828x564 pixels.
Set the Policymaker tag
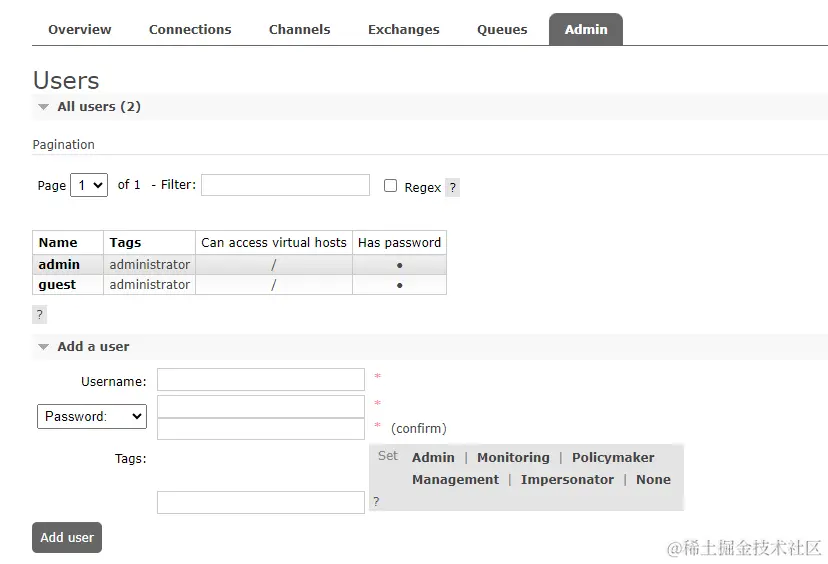pyautogui.click(x=613, y=458)
